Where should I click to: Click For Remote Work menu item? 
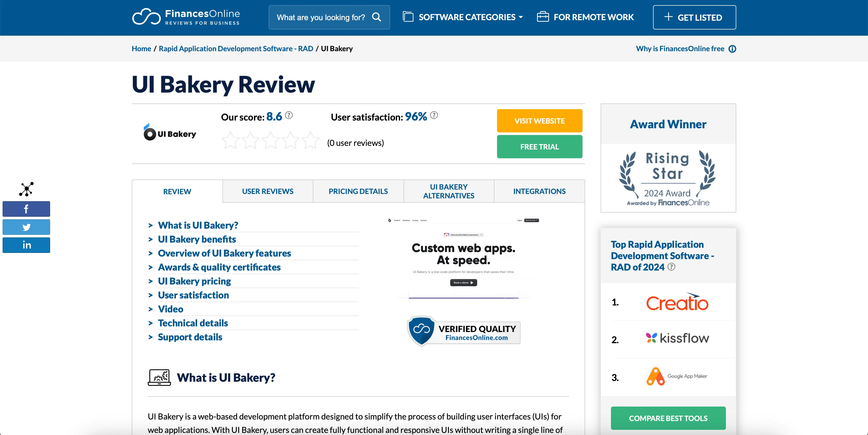pos(585,17)
